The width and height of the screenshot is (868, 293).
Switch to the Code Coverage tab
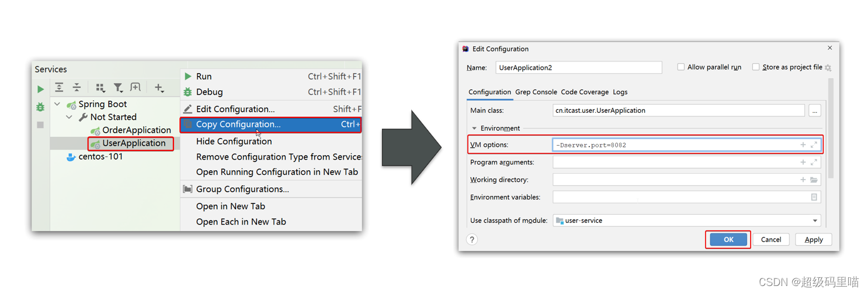click(584, 92)
